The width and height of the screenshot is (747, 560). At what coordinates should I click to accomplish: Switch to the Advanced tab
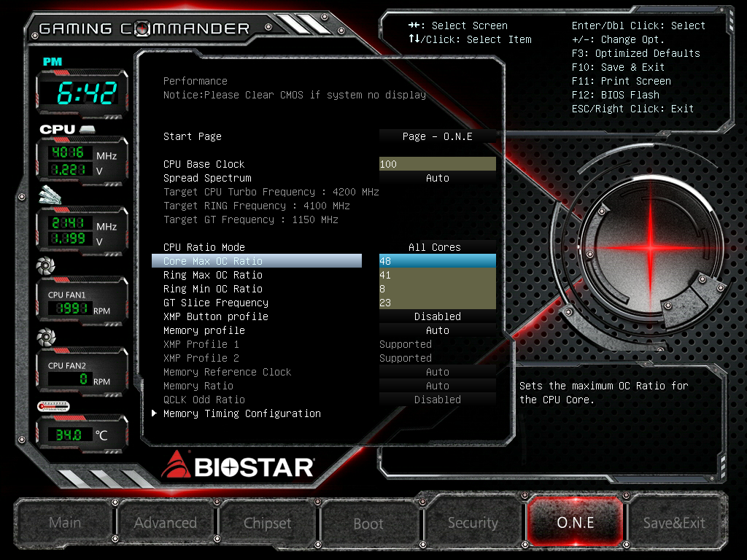166,522
